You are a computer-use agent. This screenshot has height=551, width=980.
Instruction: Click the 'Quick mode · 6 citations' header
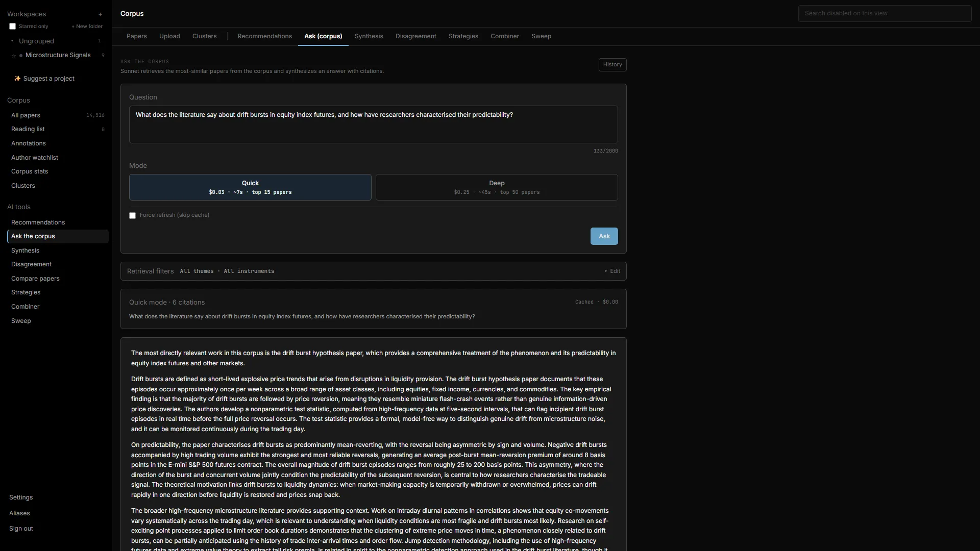tap(167, 303)
